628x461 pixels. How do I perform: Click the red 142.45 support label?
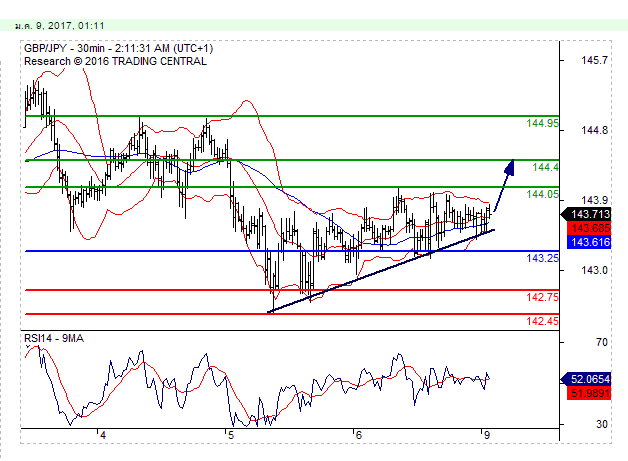(542, 321)
